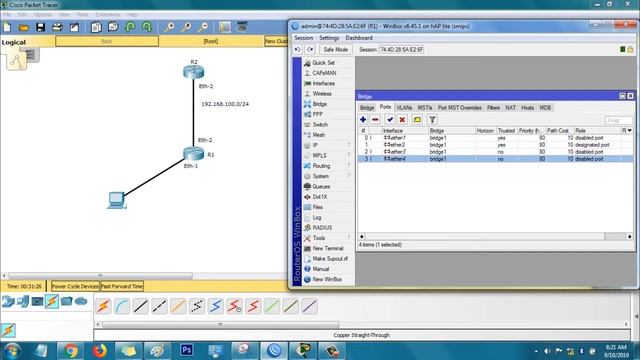The width and height of the screenshot is (640, 360).
Task: Click the Paste icon in Packet Tracer toolbar
Action: [x=113, y=27]
